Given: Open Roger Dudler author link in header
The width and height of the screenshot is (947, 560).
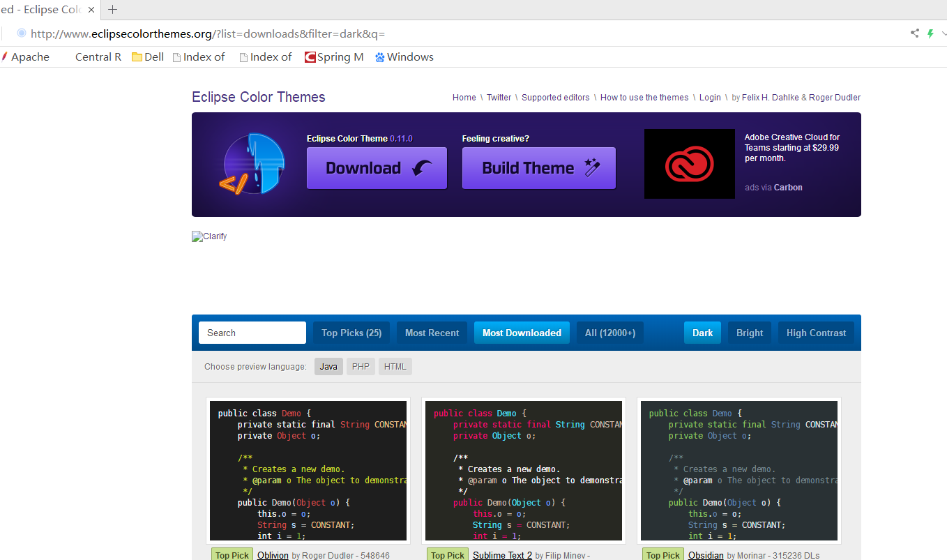Looking at the screenshot, I should (x=835, y=98).
